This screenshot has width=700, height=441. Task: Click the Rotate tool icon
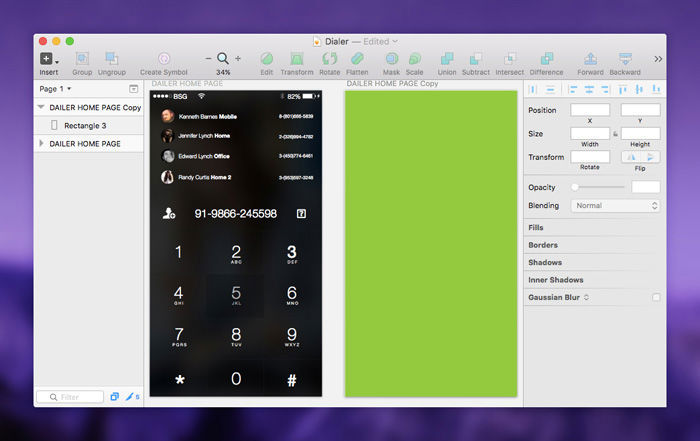(329, 59)
